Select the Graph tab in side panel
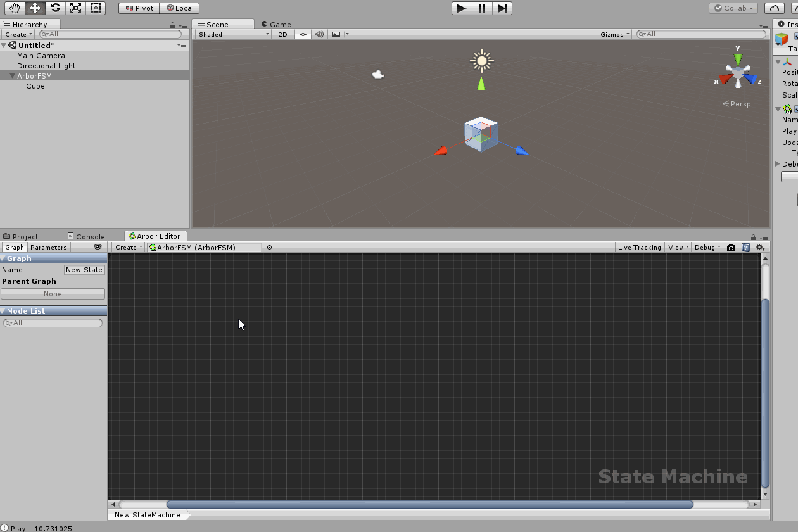The image size is (798, 532). (x=14, y=248)
